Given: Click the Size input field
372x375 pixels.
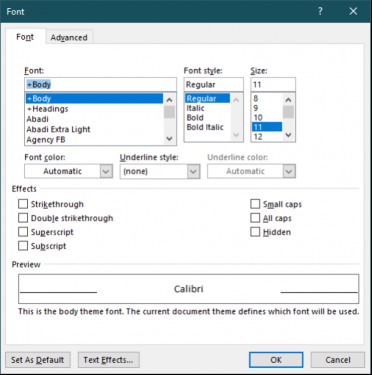Looking at the screenshot, I should pos(273,85).
